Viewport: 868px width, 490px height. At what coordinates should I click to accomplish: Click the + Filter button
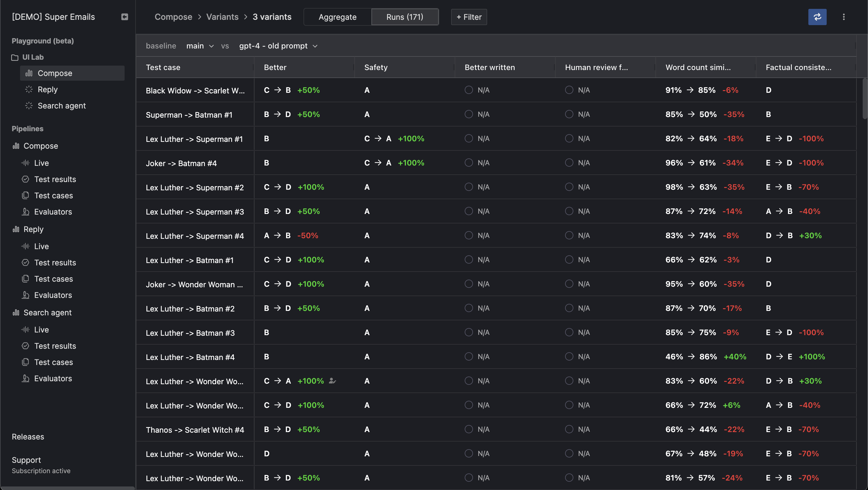click(x=469, y=17)
